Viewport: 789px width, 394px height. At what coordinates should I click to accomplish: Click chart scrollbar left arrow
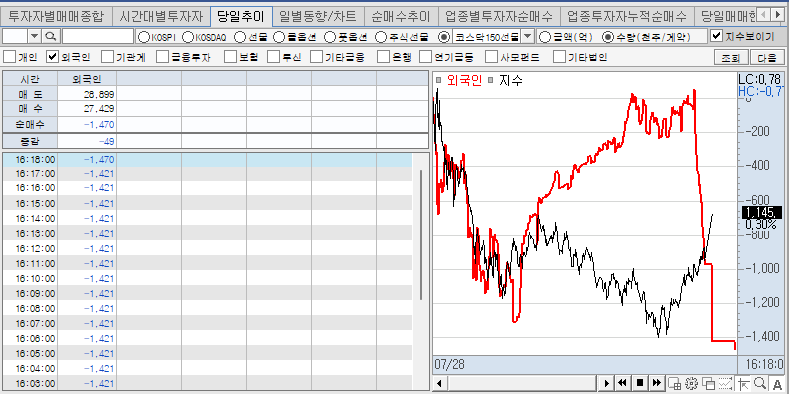point(439,383)
